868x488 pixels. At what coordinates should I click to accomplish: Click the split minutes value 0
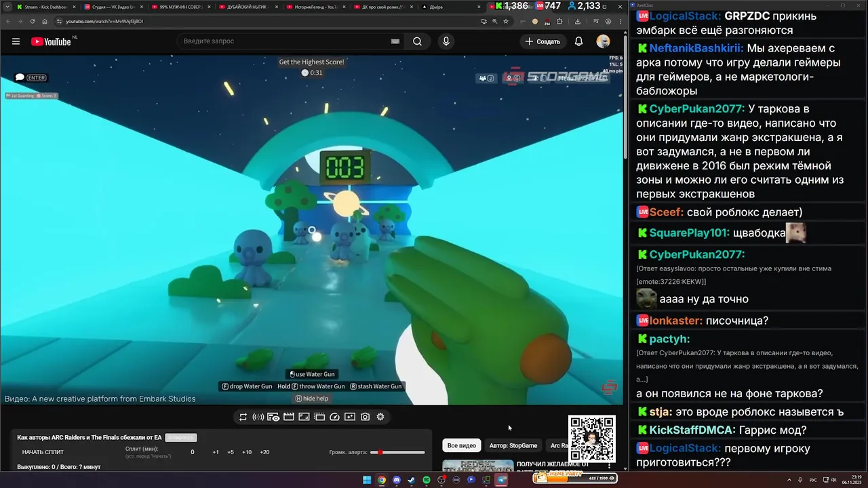(192, 452)
